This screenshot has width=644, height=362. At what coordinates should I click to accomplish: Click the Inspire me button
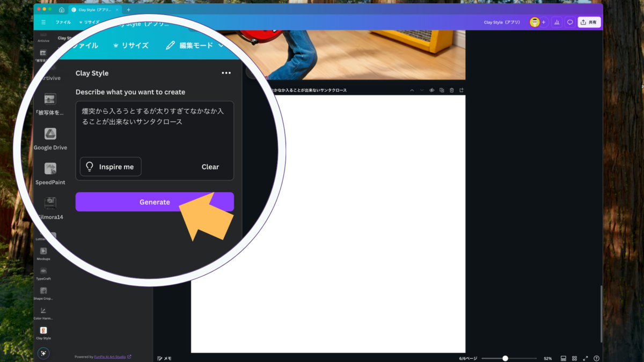(x=111, y=167)
